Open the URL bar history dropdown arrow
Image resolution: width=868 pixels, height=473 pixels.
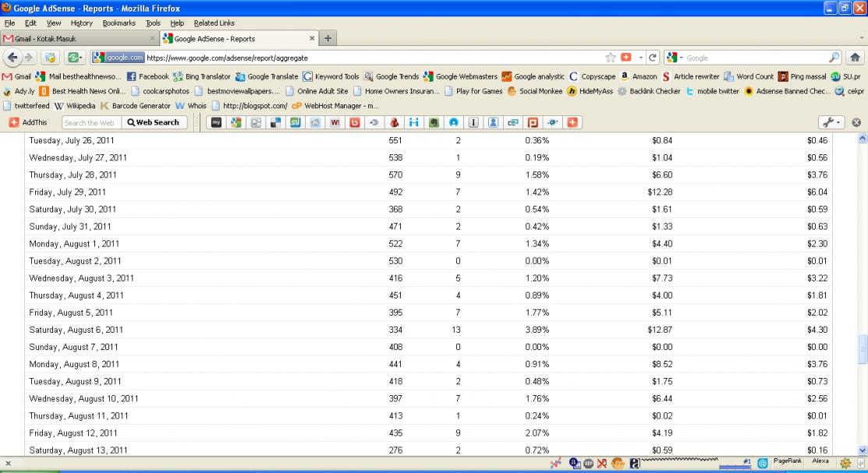[x=639, y=58]
